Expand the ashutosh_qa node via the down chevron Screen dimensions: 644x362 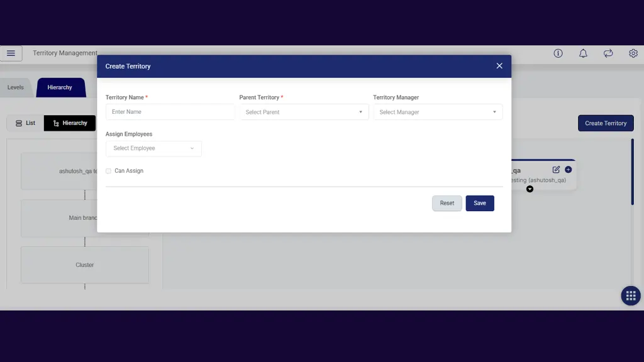coord(530,189)
